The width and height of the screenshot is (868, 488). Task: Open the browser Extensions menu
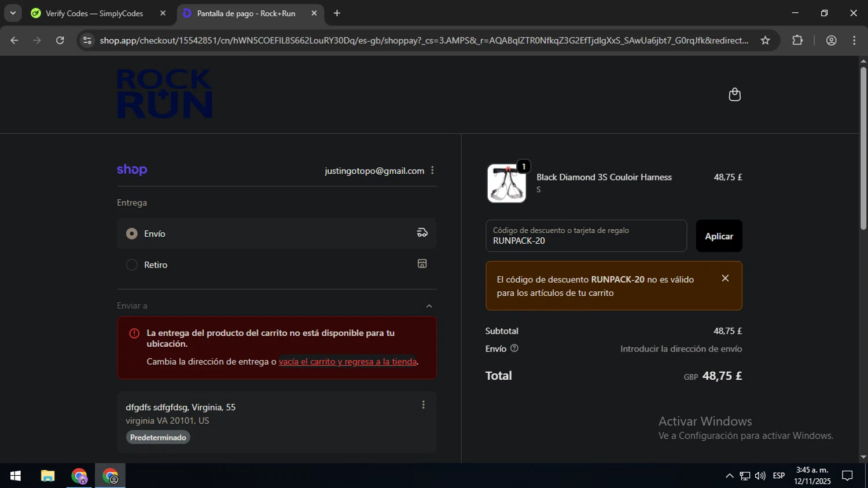(x=797, y=41)
